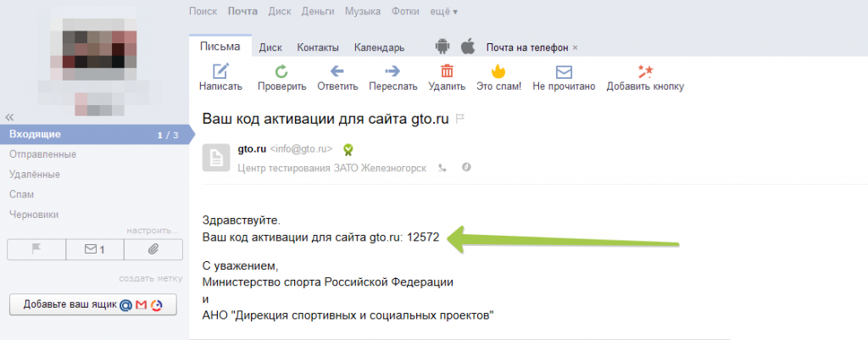Click the Apple app icon
Image resolution: width=868 pixels, height=340 pixels.
click(468, 47)
